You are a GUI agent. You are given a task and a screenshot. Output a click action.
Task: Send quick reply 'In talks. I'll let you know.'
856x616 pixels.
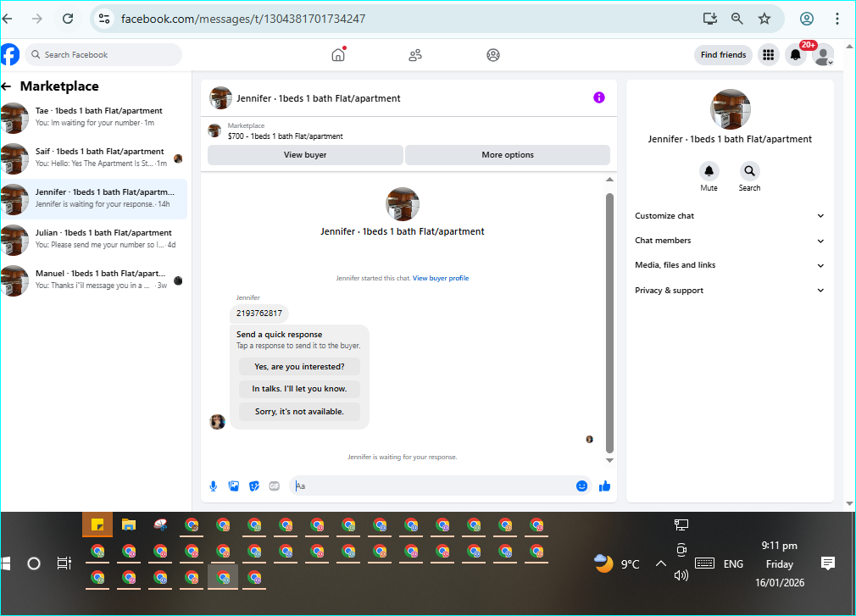tap(299, 389)
